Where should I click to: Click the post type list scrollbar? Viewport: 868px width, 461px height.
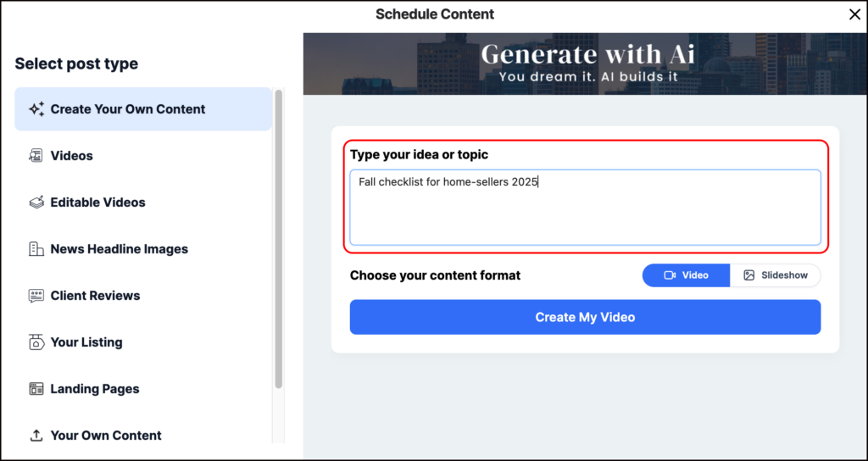point(279,237)
